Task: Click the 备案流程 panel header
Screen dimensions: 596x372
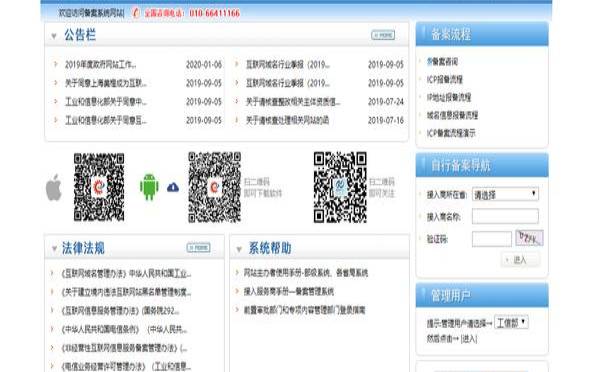Action: coord(482,34)
